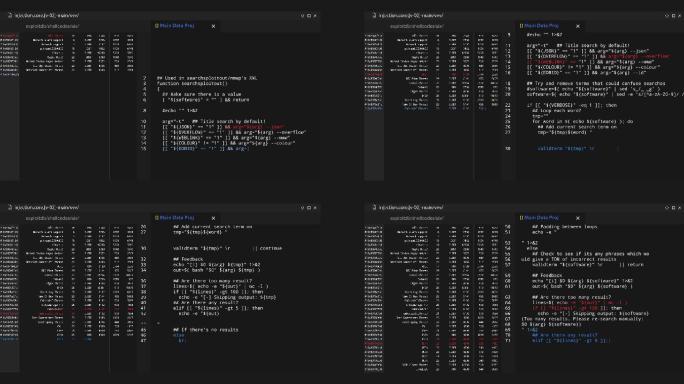Click "Title search by default" line in top-right editor

point(578,45)
